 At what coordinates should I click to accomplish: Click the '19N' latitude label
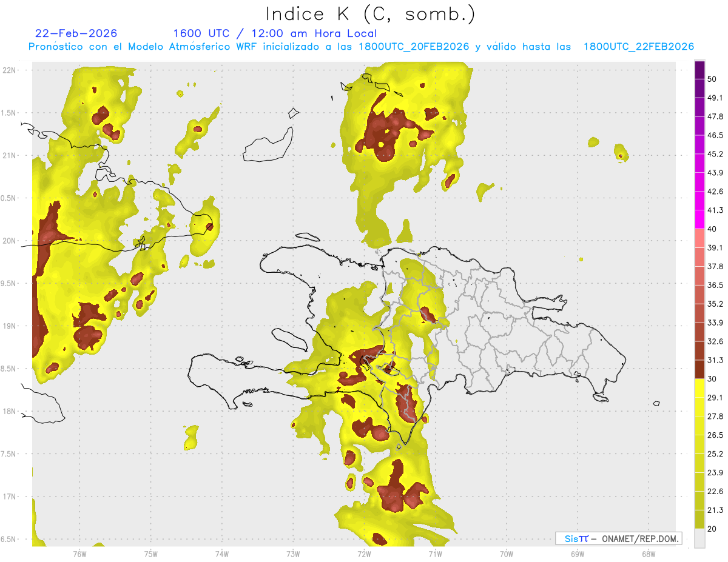click(x=10, y=326)
